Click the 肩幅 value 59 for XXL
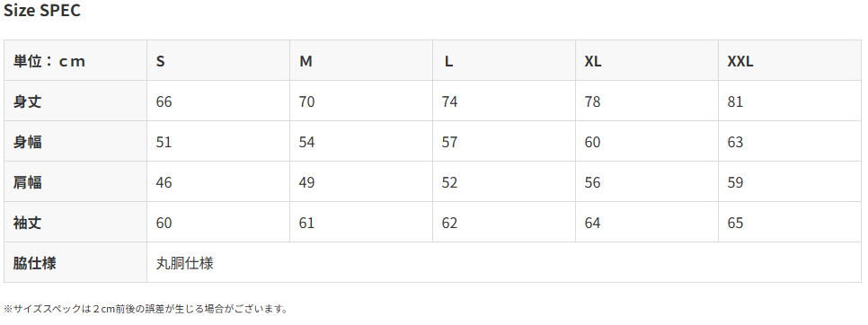This screenshot has height=325, width=868. pyautogui.click(x=735, y=182)
